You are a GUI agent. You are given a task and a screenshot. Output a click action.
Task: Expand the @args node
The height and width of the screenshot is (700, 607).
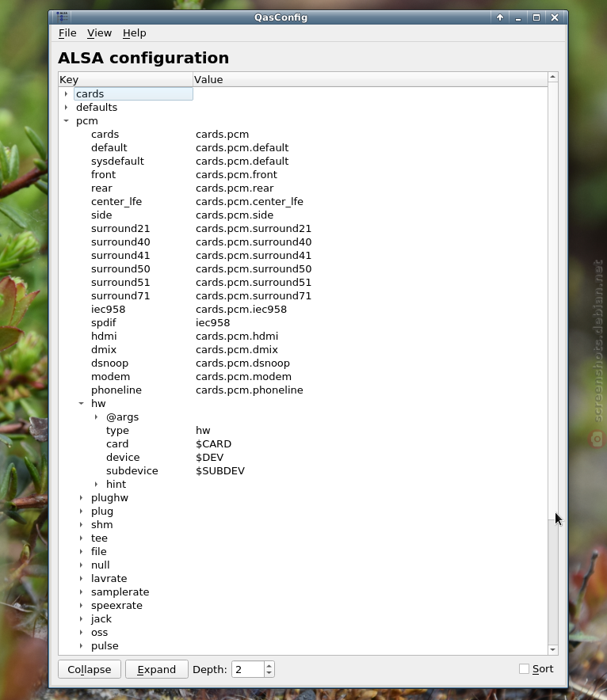click(x=96, y=417)
